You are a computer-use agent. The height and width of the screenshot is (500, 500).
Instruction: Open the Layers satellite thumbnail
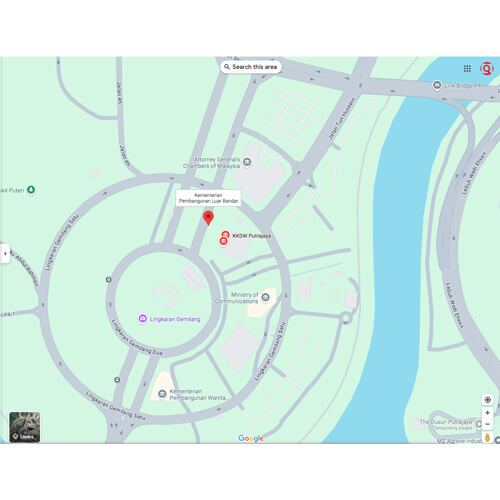click(25, 427)
